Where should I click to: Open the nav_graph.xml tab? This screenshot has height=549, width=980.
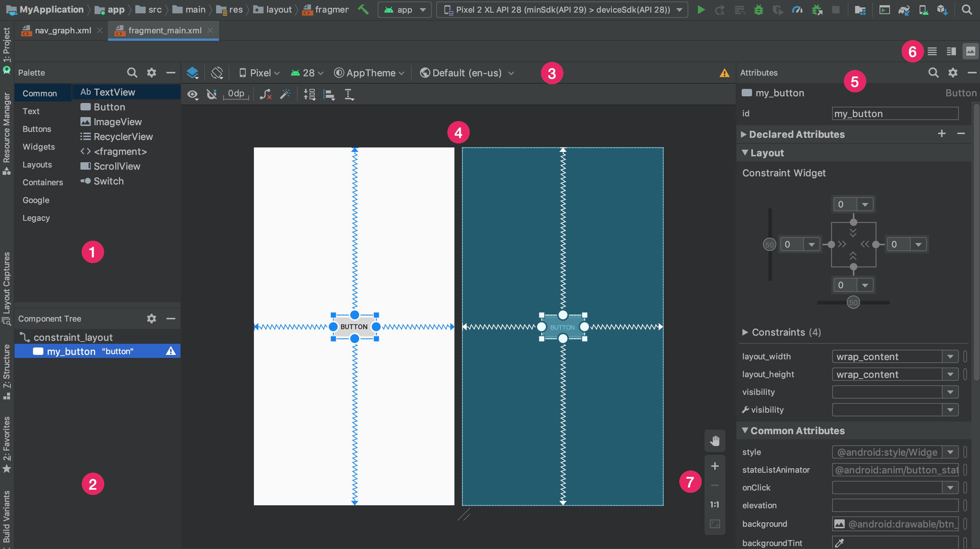pos(57,30)
